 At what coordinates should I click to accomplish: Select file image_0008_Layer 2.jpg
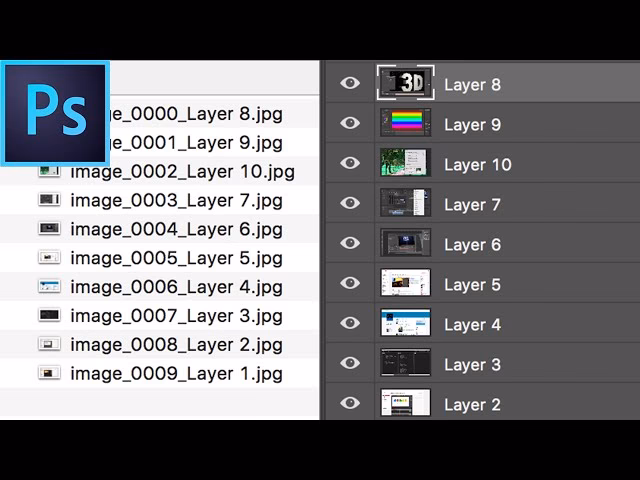[x=176, y=345]
